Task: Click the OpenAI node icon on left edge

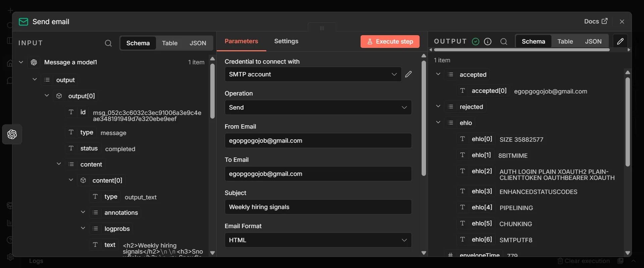Action: tap(12, 134)
